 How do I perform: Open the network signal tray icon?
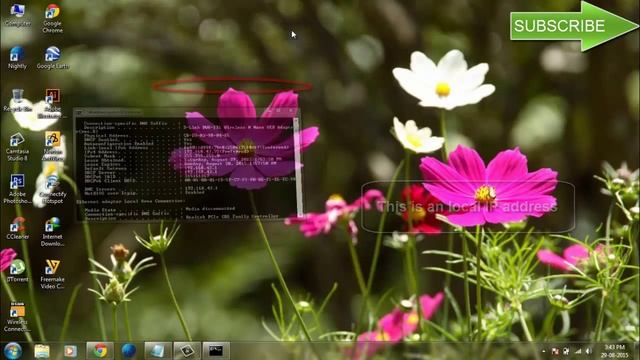(578, 351)
